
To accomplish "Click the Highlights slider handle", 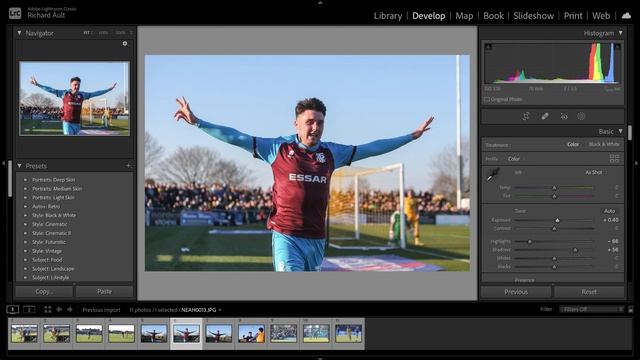I will pos(530,242).
